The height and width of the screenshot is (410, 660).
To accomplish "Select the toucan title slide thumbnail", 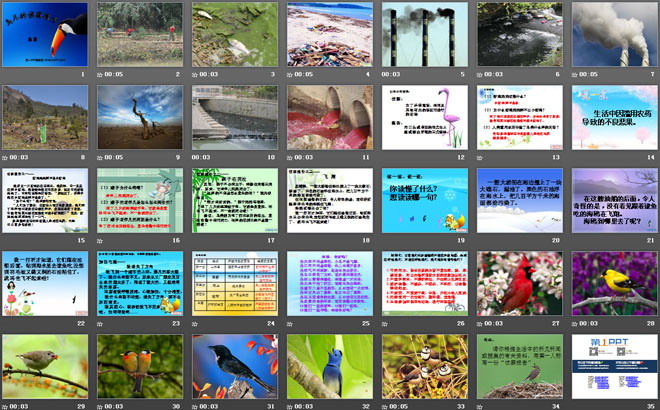I will pos(43,34).
